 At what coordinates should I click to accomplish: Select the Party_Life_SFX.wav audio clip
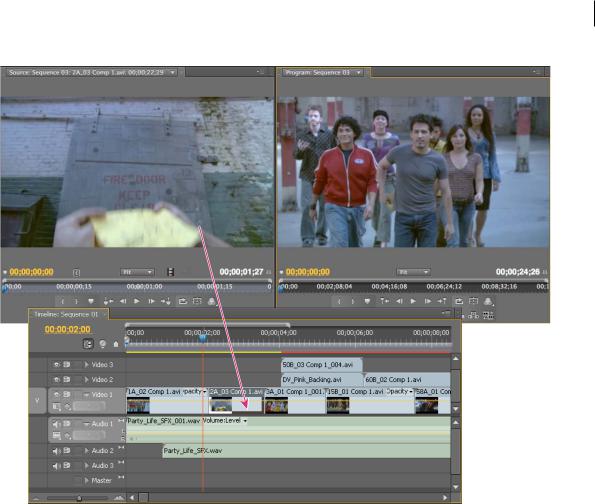tap(306, 451)
